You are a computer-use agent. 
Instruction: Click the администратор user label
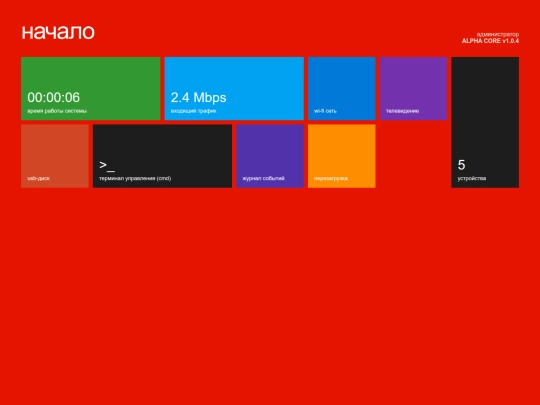pyautogui.click(x=498, y=34)
